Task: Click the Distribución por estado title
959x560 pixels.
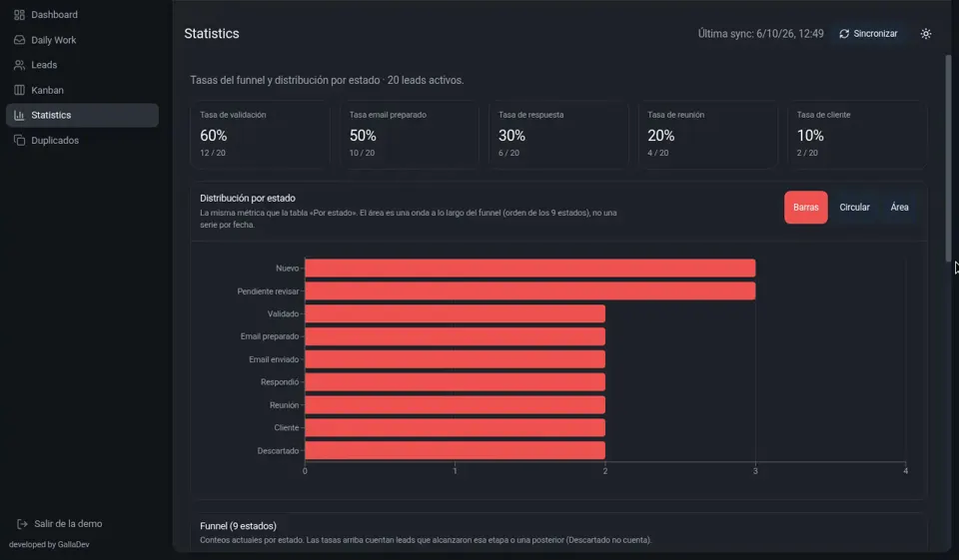Action: tap(248, 198)
